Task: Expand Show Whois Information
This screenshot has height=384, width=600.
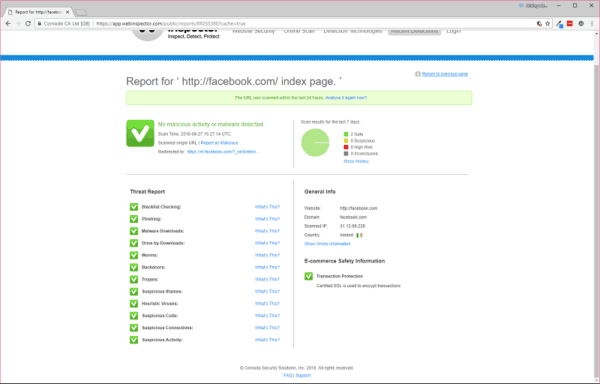Action: point(327,244)
